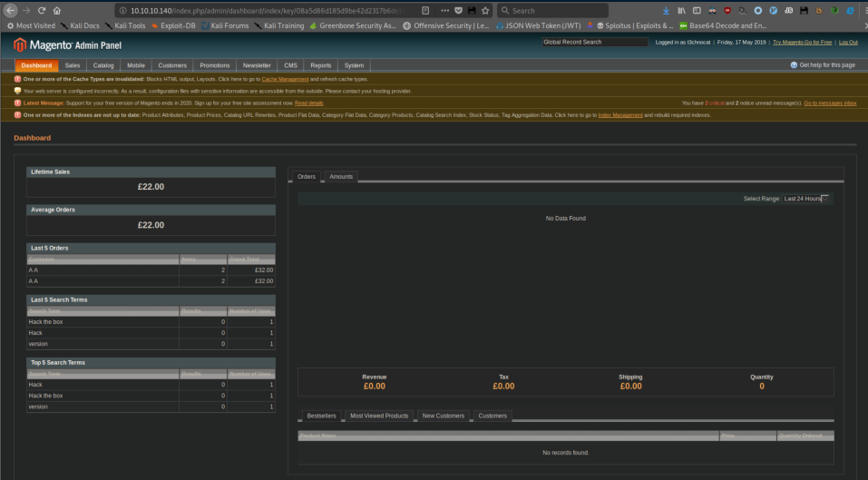868x480 pixels.
Task: Switch to the Amounts tab
Action: click(x=340, y=176)
